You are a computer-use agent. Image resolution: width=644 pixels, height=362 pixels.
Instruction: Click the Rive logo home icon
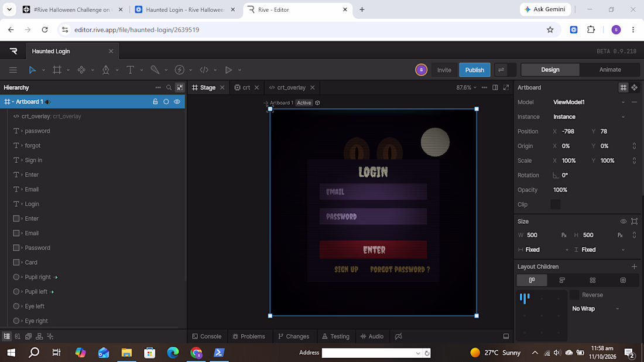click(x=13, y=52)
